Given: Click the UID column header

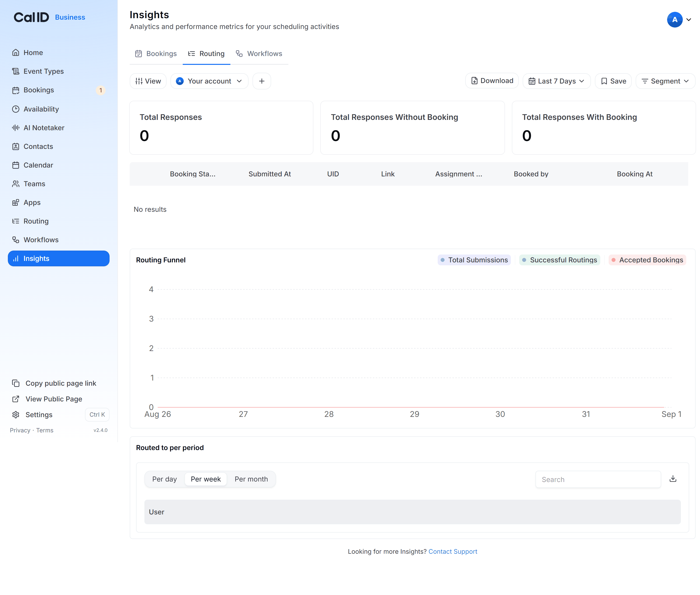Looking at the screenshot, I should tap(333, 174).
